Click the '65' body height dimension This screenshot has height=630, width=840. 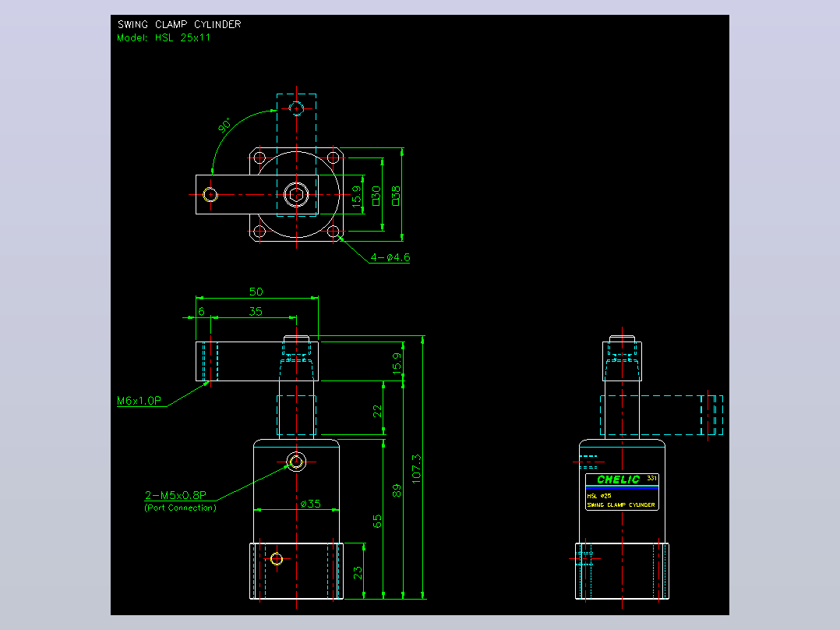tap(377, 521)
